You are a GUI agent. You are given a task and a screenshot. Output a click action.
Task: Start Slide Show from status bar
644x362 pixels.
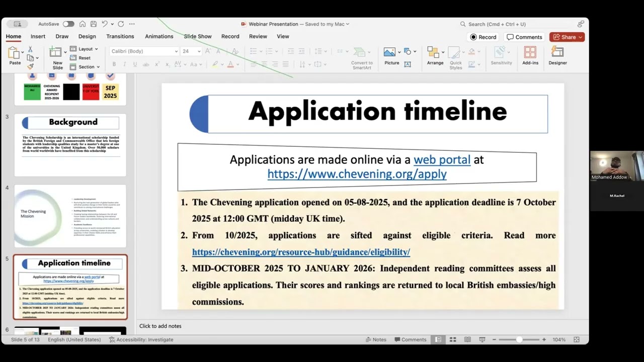(x=482, y=339)
